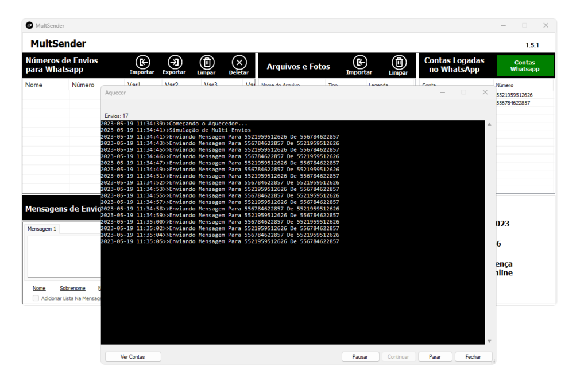This screenshot has height=384, width=588.
Task: Stop the process with Parar
Action: pyautogui.click(x=435, y=356)
